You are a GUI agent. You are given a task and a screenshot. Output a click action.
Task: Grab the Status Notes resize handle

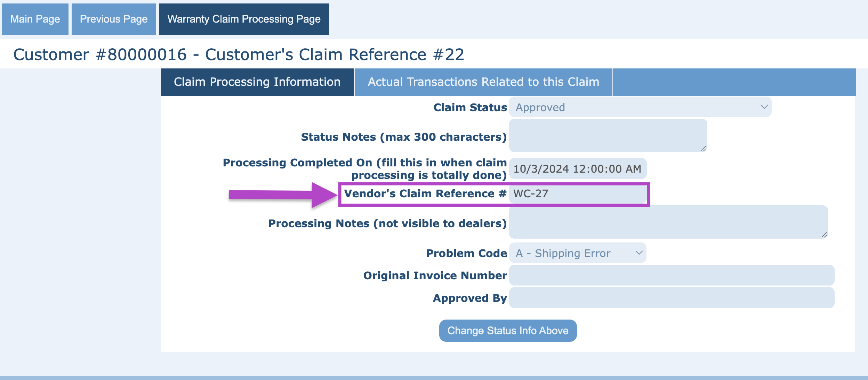703,149
